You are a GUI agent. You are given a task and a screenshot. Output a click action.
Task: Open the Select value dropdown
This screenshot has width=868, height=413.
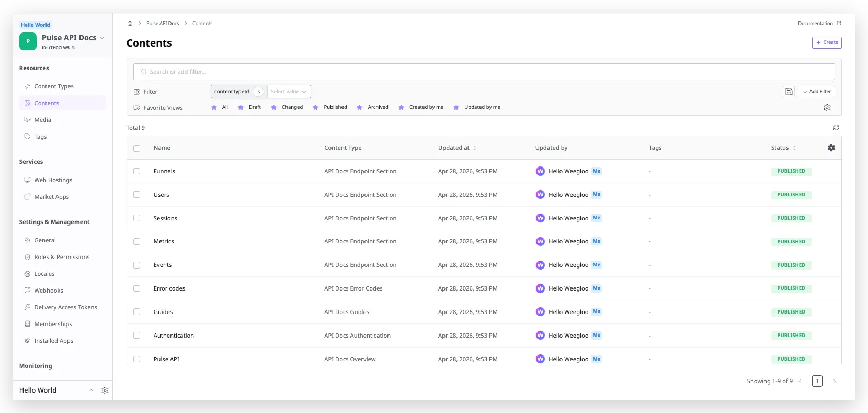point(289,92)
